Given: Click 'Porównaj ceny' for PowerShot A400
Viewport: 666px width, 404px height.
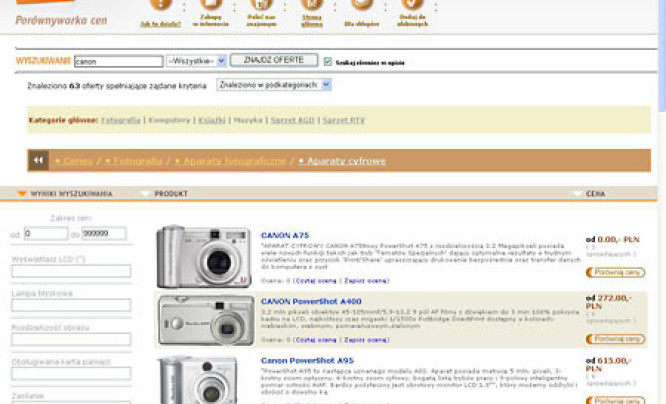Looking at the screenshot, I should (615, 339).
